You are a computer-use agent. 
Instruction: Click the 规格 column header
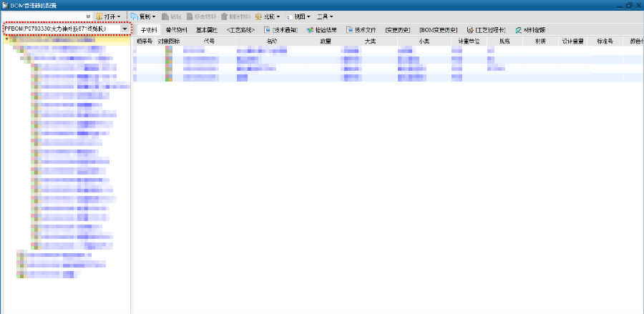504,41
